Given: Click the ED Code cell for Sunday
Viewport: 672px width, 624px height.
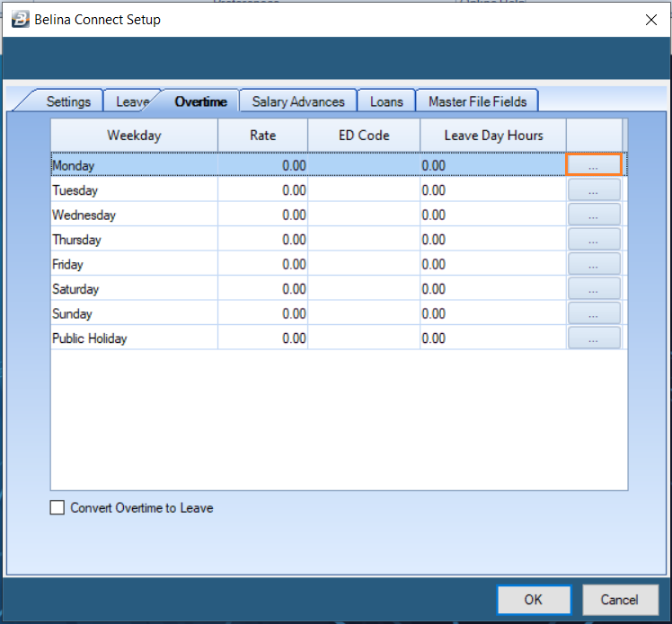Looking at the screenshot, I should click(x=364, y=313).
